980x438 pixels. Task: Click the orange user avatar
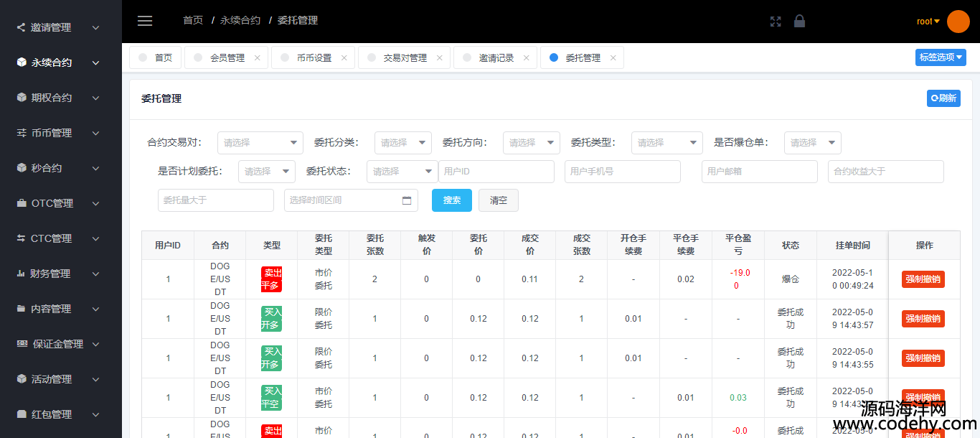pyautogui.click(x=958, y=22)
